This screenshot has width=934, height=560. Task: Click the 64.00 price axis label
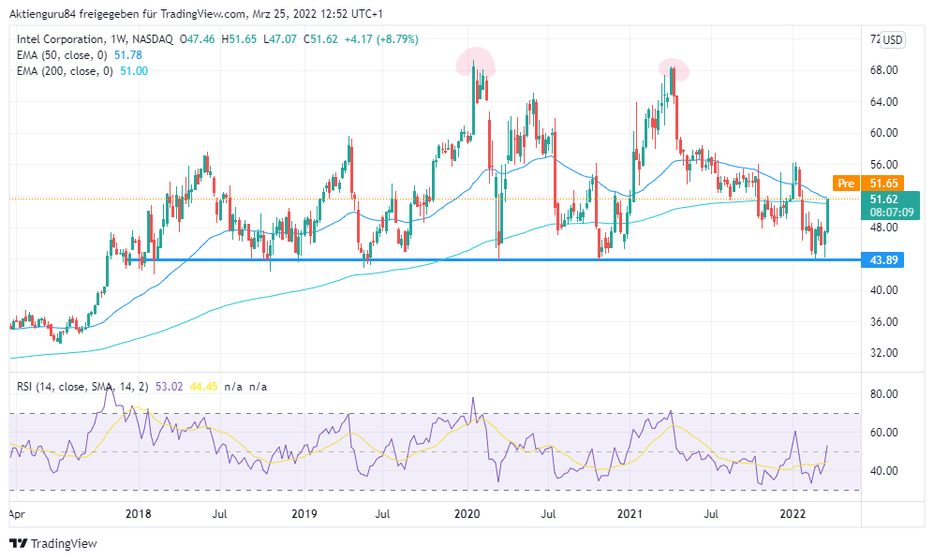pos(884,102)
